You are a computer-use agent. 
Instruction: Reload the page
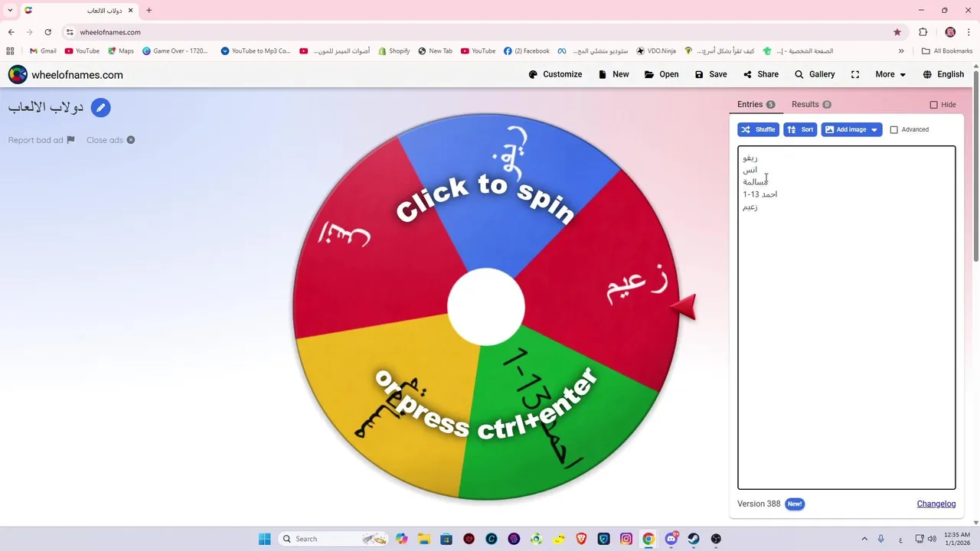point(47,32)
